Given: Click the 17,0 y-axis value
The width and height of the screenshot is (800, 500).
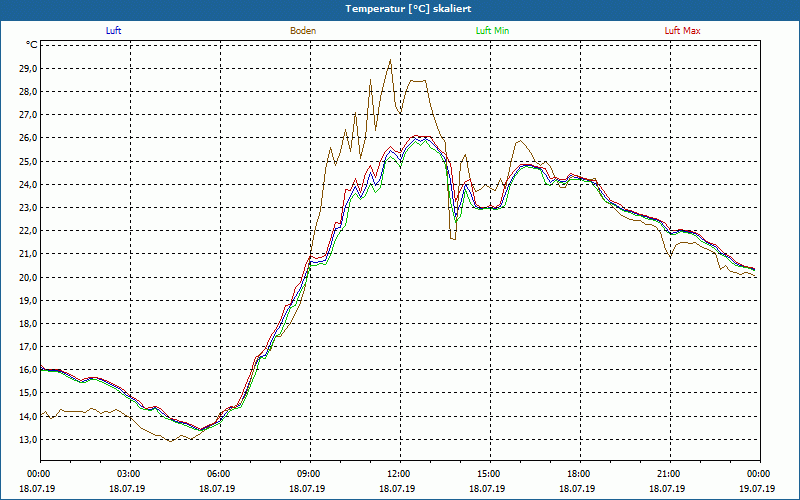Looking at the screenshot, I should pos(28,347).
